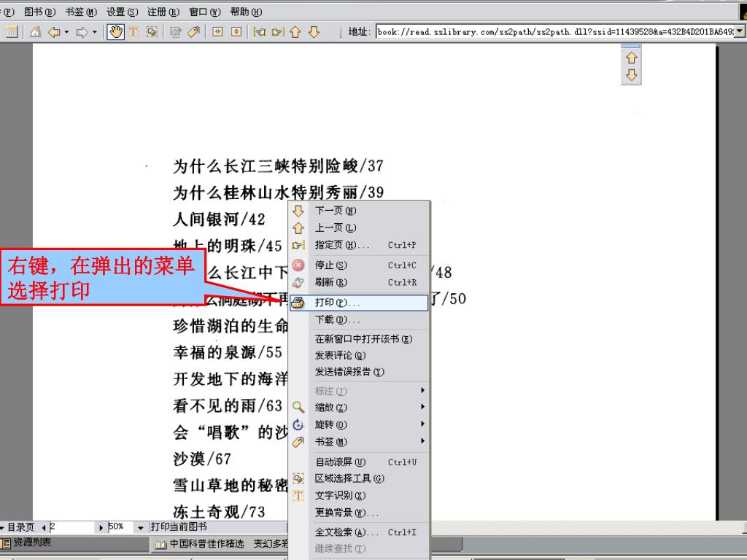Choose 自动滚屏(U) in context menu
Image resolution: width=747 pixels, height=560 pixels.
click(x=359, y=462)
